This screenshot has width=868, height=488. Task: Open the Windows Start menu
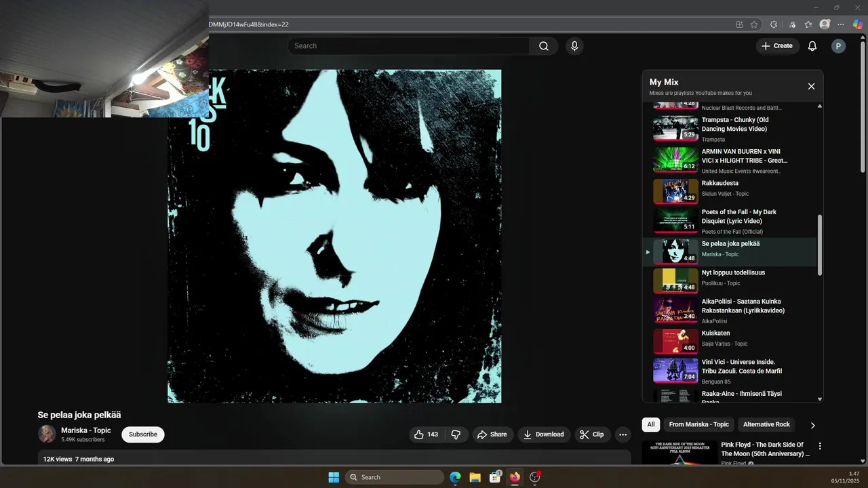334,477
